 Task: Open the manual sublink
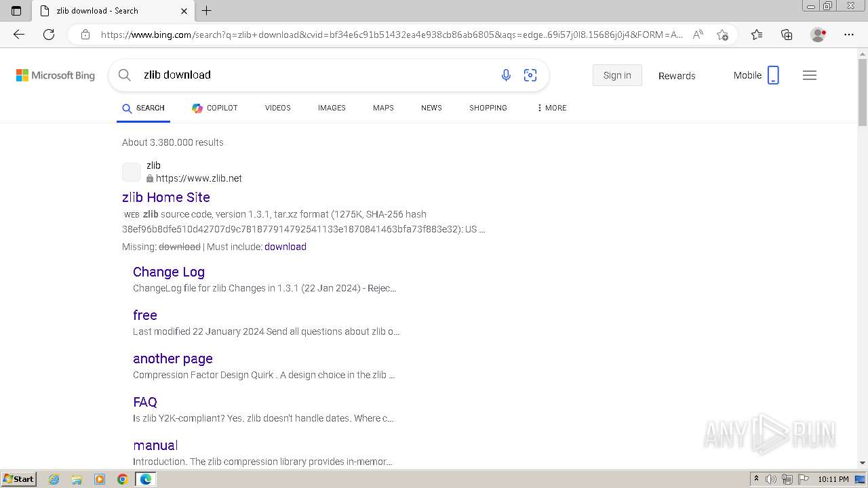(x=155, y=445)
